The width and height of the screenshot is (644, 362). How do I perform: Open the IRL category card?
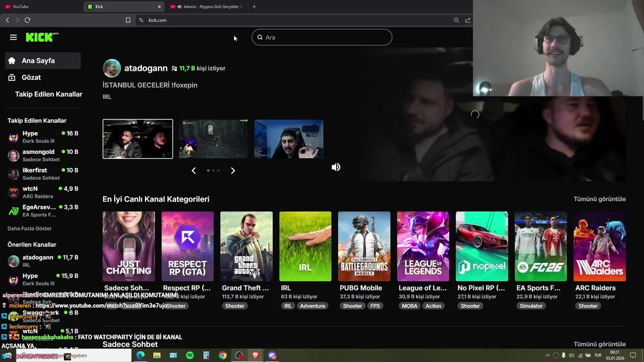pyautogui.click(x=305, y=246)
